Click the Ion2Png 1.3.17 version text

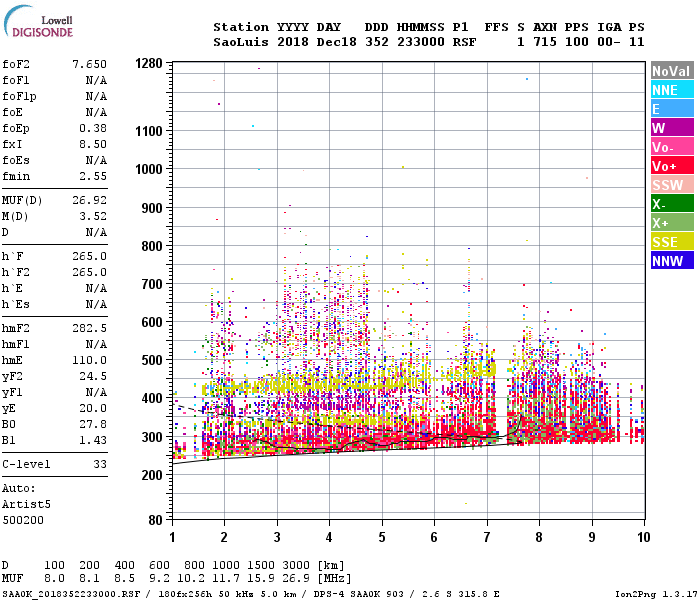[656, 594]
